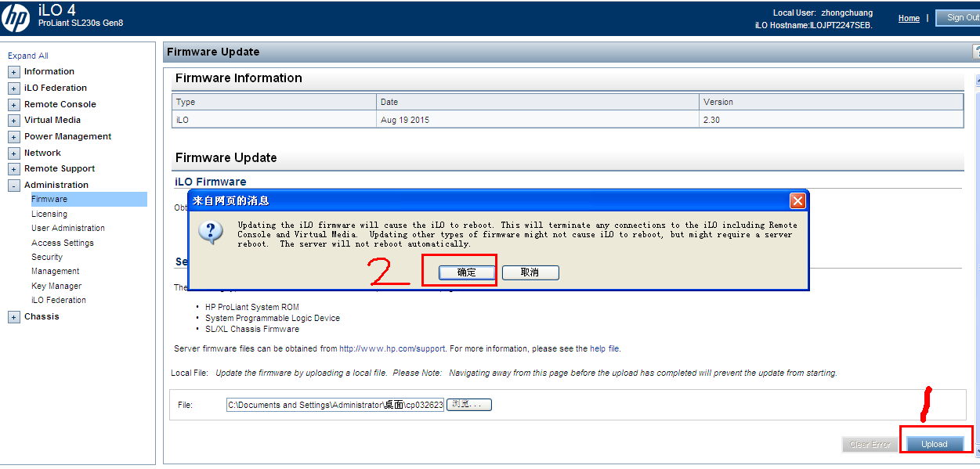Open the User Administration page
The image size is (980, 469).
click(x=68, y=228)
